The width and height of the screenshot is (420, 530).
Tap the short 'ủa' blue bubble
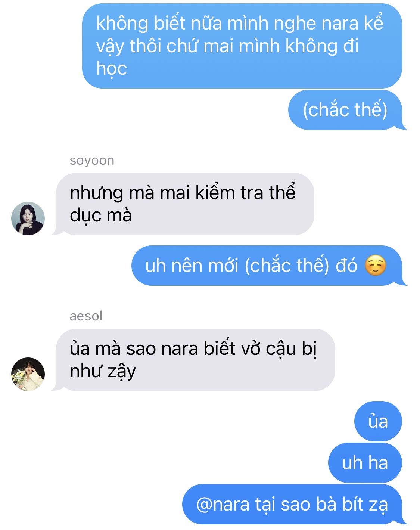coord(378,421)
